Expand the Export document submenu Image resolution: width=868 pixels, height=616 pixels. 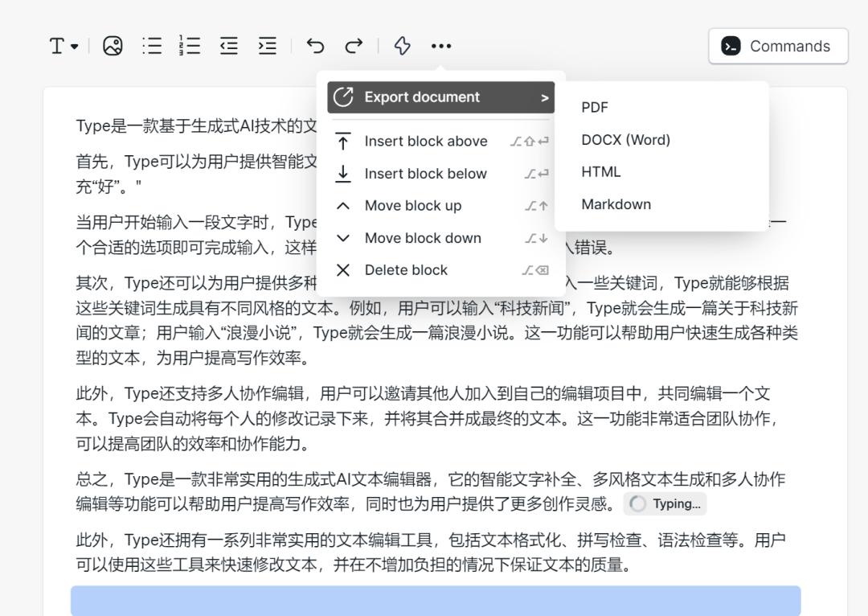(440, 97)
